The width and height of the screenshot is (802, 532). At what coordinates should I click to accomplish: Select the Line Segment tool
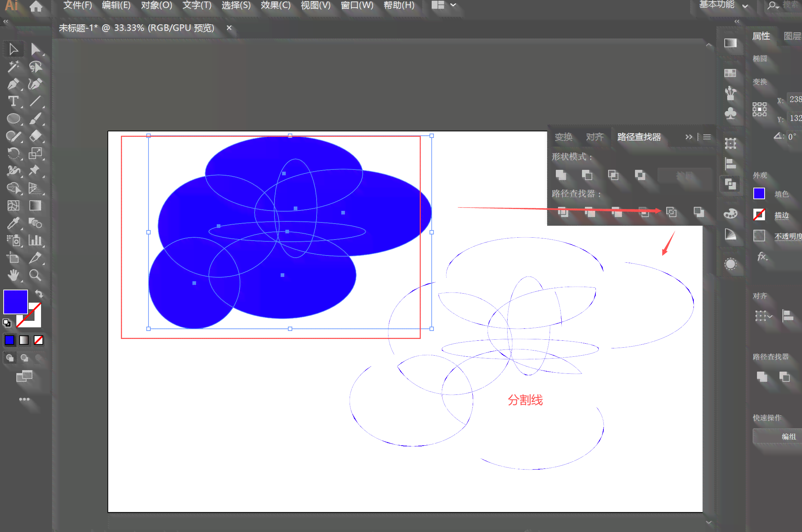35,101
